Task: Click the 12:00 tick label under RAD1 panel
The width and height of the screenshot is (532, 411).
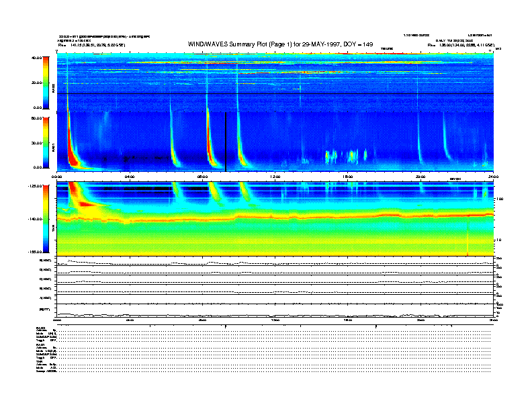Action: coord(275,177)
